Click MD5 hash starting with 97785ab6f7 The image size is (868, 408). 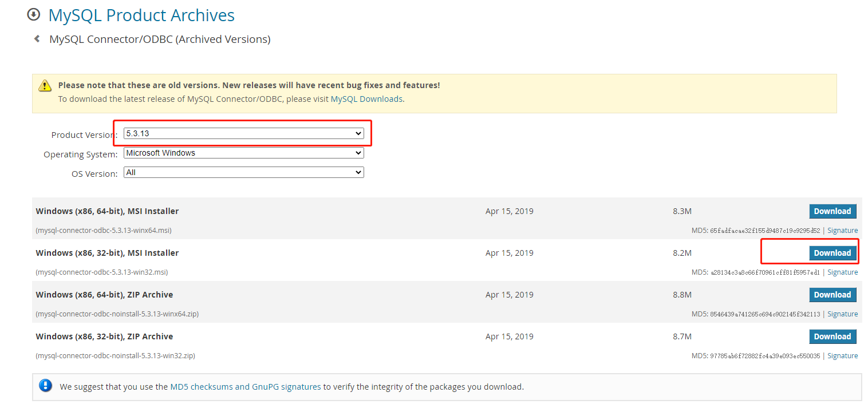pyautogui.click(x=765, y=356)
